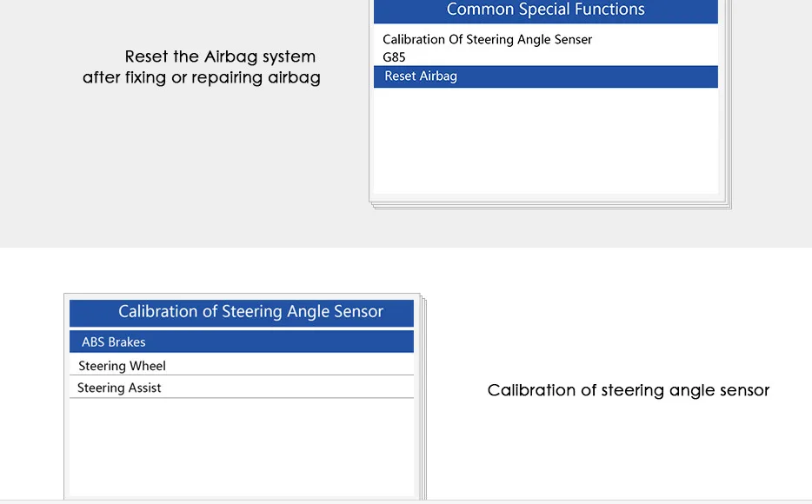Click the 'Reset the Airbag system' caption
The image size is (812, 504).
tap(220, 56)
